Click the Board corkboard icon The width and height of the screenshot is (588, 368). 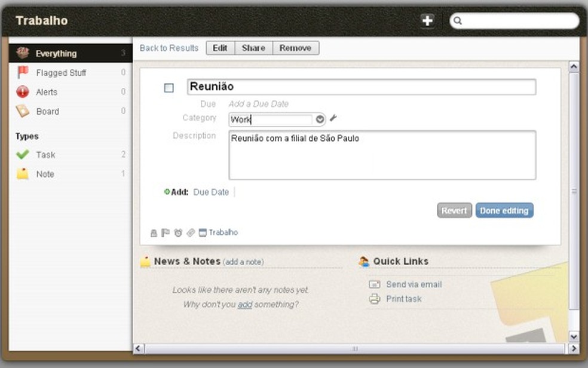coord(23,111)
